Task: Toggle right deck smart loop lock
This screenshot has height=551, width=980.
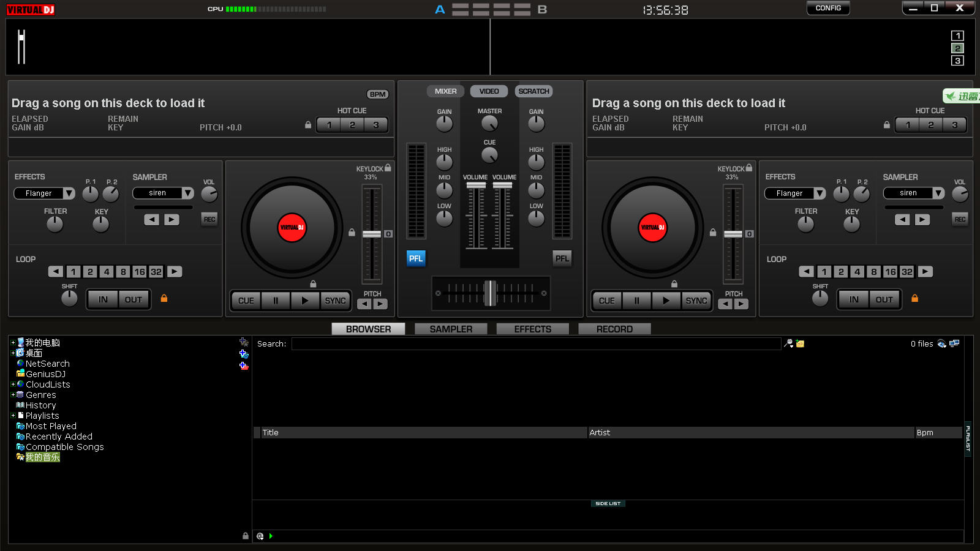Action: pos(914,298)
